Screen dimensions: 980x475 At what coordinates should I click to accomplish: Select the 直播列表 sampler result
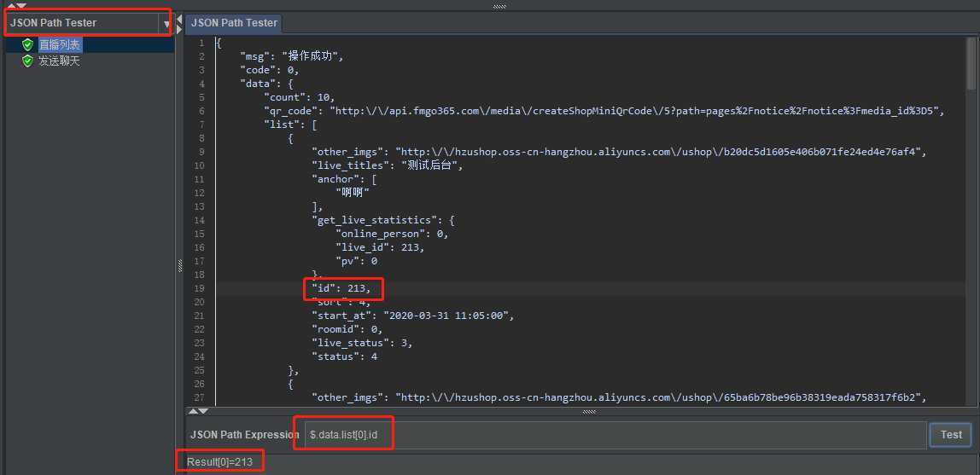coord(60,45)
